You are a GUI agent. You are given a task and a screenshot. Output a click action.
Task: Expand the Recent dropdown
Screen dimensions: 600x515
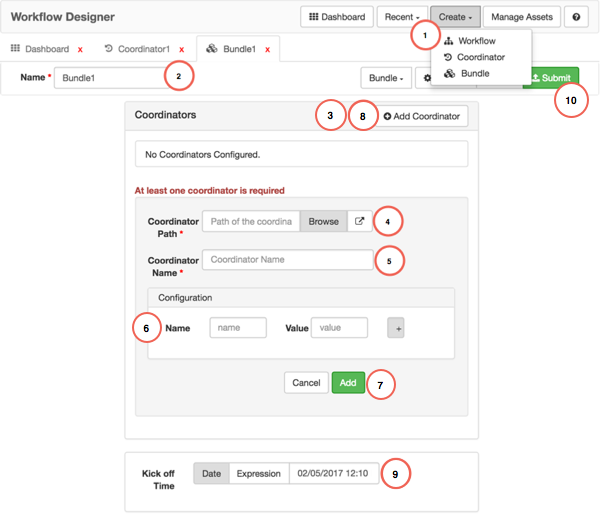point(402,17)
